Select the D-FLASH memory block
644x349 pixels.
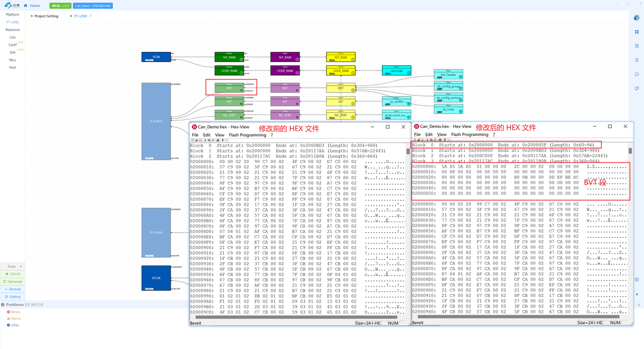[156, 233]
